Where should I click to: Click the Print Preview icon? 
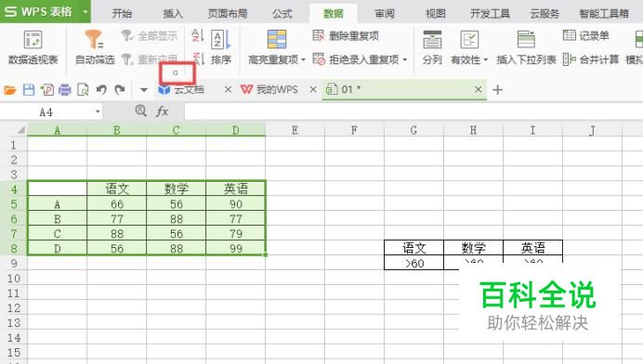(83, 90)
